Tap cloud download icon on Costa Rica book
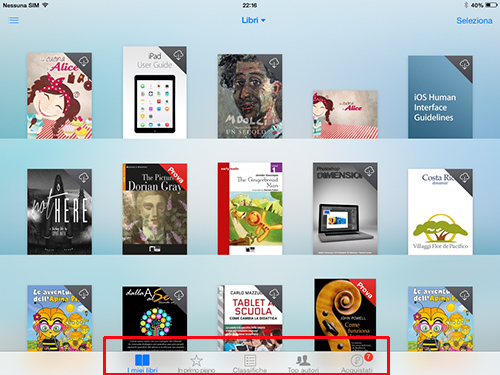500x375 pixels. pyautogui.click(x=464, y=177)
